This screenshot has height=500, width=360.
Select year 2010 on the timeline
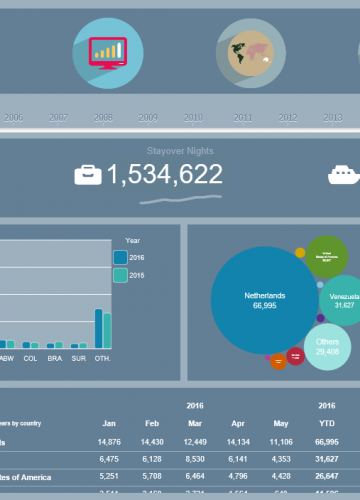point(193,118)
